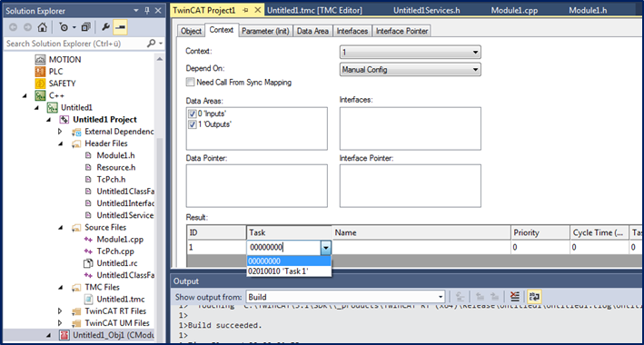Select Resource.h in the tree
Viewport: 644px width, 345px height.
(116, 167)
